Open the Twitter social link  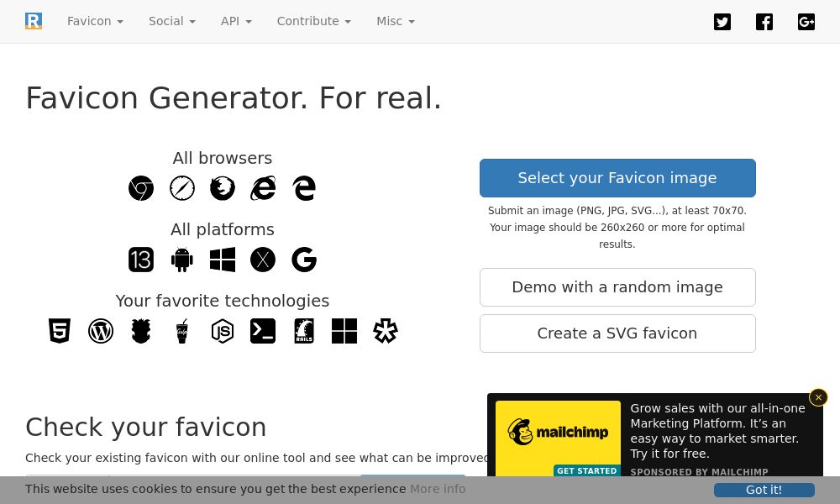pos(722,22)
